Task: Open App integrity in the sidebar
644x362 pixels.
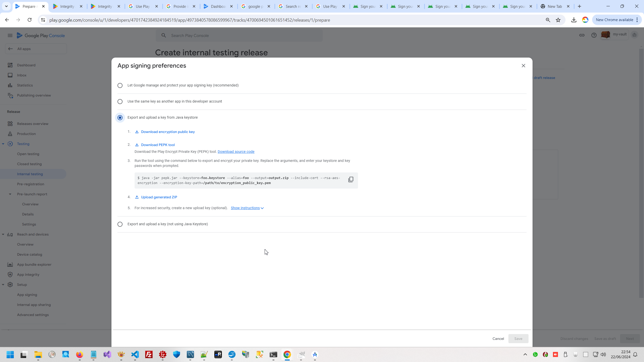Action: [x=28, y=275]
